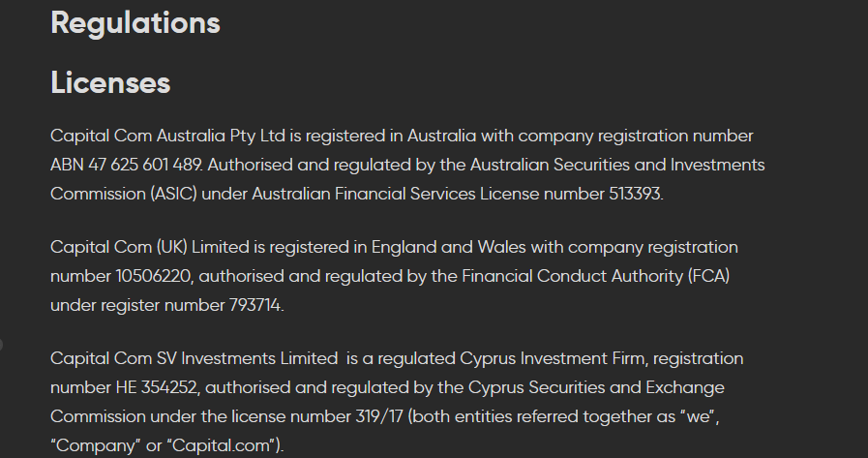
Task: Click the Cyprus Securities and Exchange text
Action: tap(596, 387)
